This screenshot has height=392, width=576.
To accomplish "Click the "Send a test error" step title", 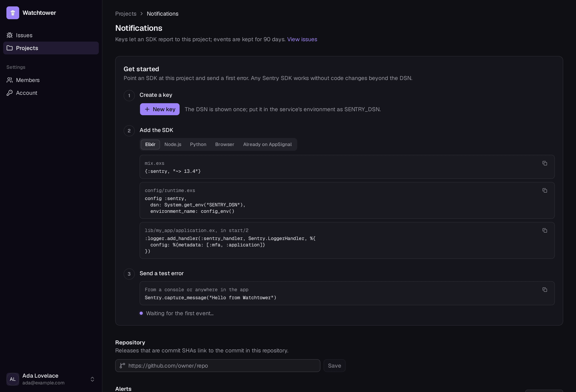I will [162, 273].
